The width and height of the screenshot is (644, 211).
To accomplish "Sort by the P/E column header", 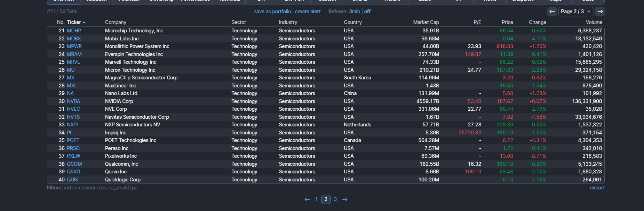I will 477,22.
